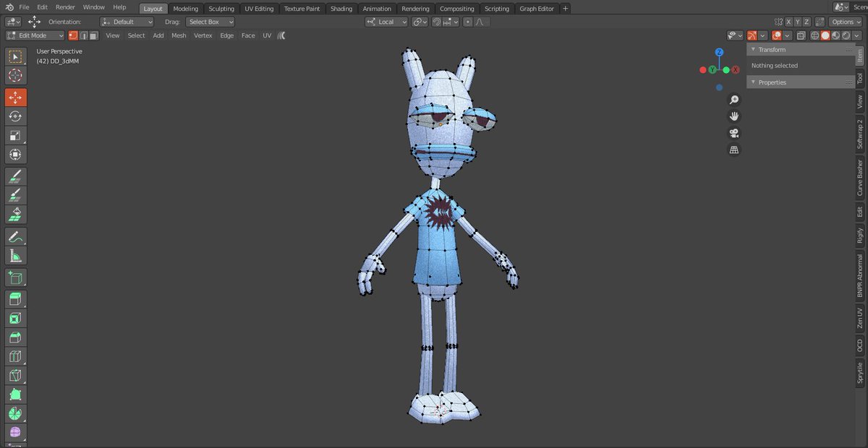
Task: Add a new workspace with plus button
Action: pyautogui.click(x=566, y=9)
